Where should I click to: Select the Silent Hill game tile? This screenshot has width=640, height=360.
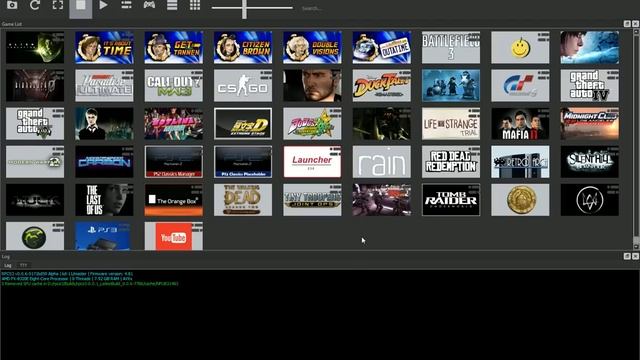tap(590, 162)
